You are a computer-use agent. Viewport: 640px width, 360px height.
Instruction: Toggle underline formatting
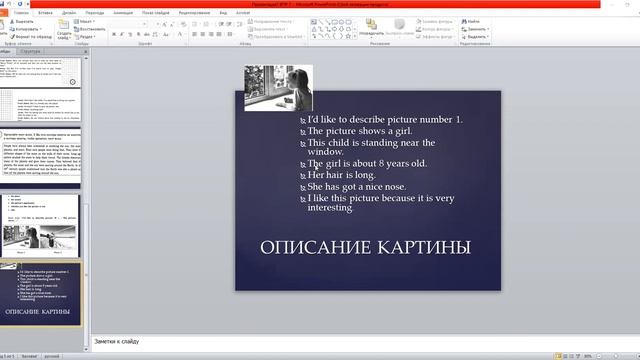pos(130,35)
